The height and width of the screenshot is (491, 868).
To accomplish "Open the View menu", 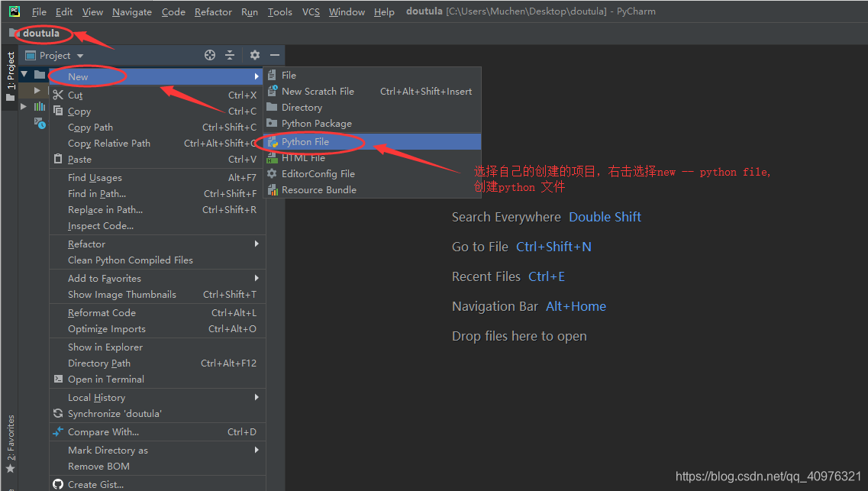I will coord(92,11).
